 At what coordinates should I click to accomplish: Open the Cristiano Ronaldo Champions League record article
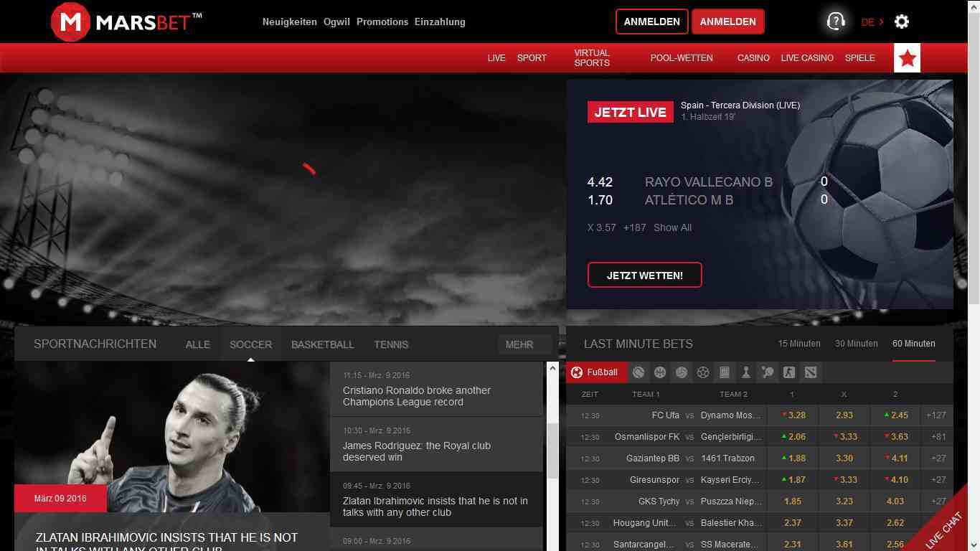[x=436, y=389]
